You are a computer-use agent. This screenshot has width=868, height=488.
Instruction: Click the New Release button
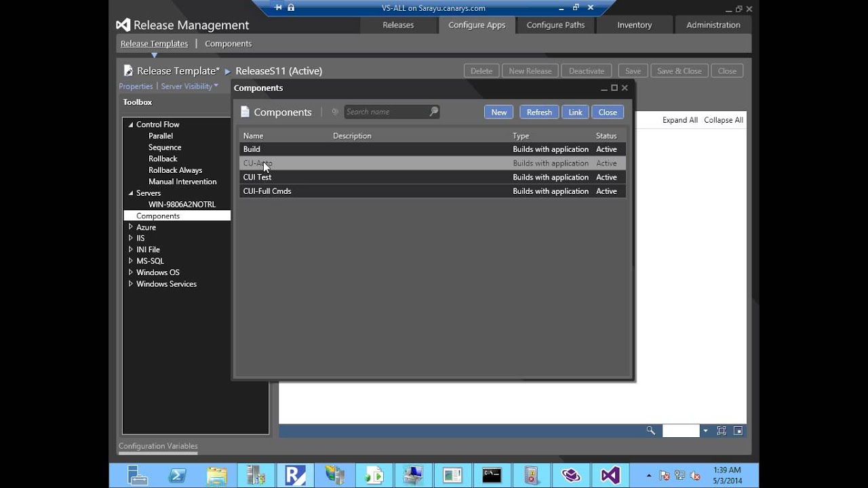pos(530,70)
